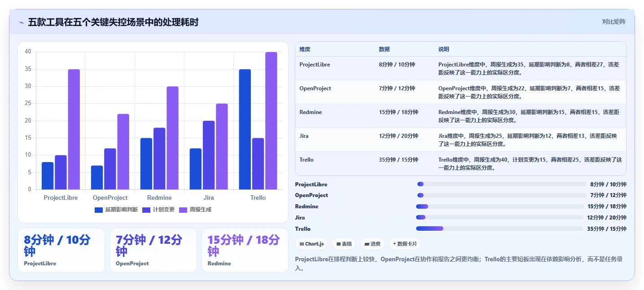The image size is (644, 290).
Task: Toggle the 周报生成 legend item
Action: 195,210
